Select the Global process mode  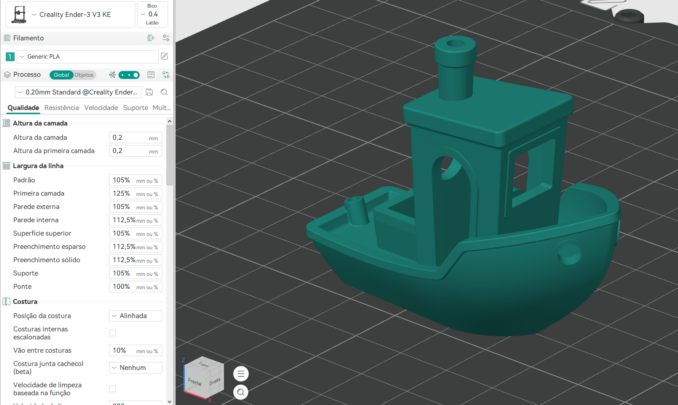(x=61, y=75)
